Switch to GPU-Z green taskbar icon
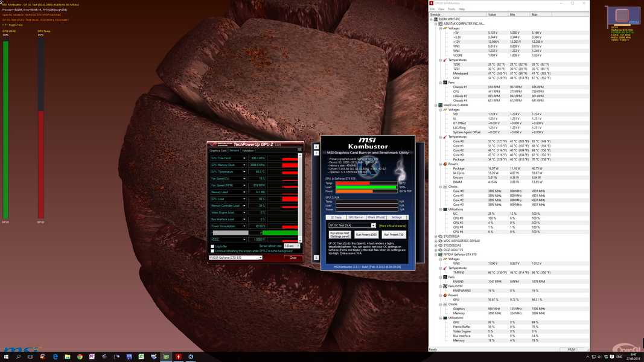 click(x=166, y=357)
